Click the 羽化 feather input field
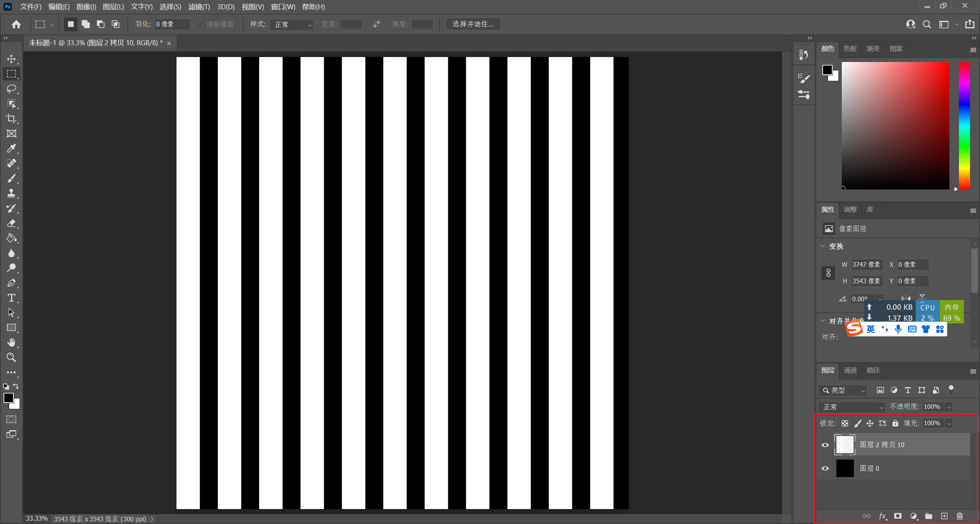 click(172, 24)
